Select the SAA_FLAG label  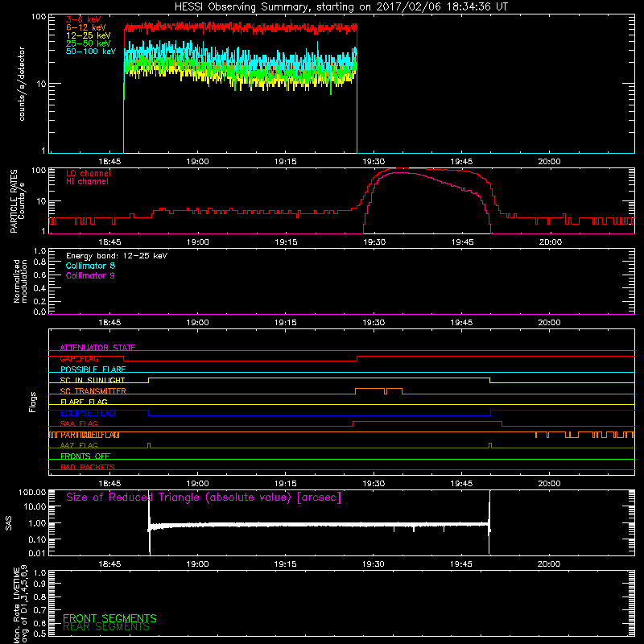click(x=79, y=423)
